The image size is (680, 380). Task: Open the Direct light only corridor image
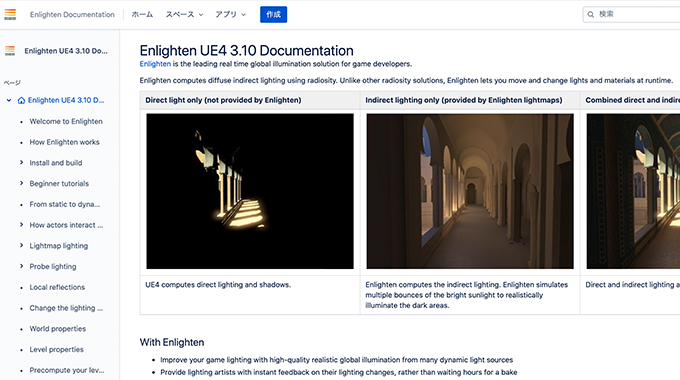[250, 191]
